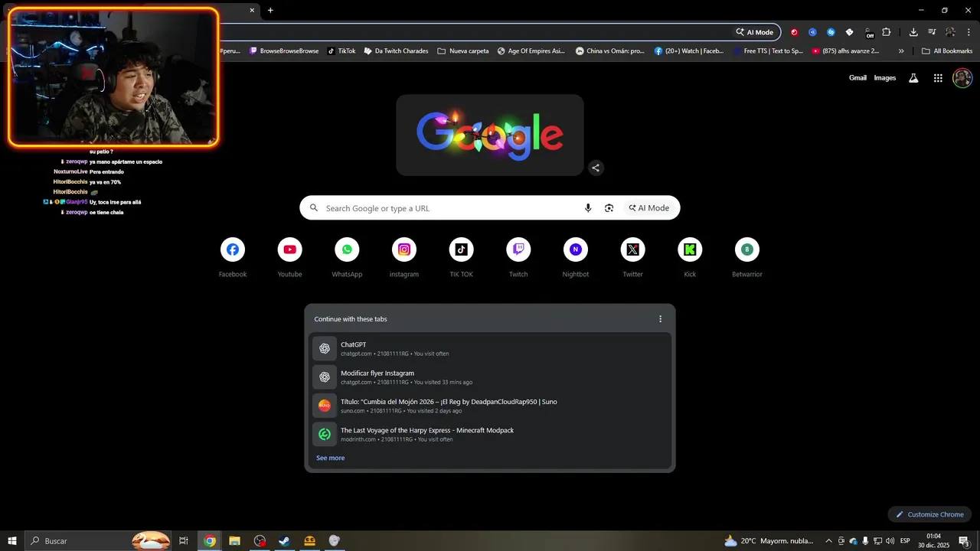Open The Last Voyage of the Harpy Express entry
The height and width of the screenshot is (551, 980).
490,434
